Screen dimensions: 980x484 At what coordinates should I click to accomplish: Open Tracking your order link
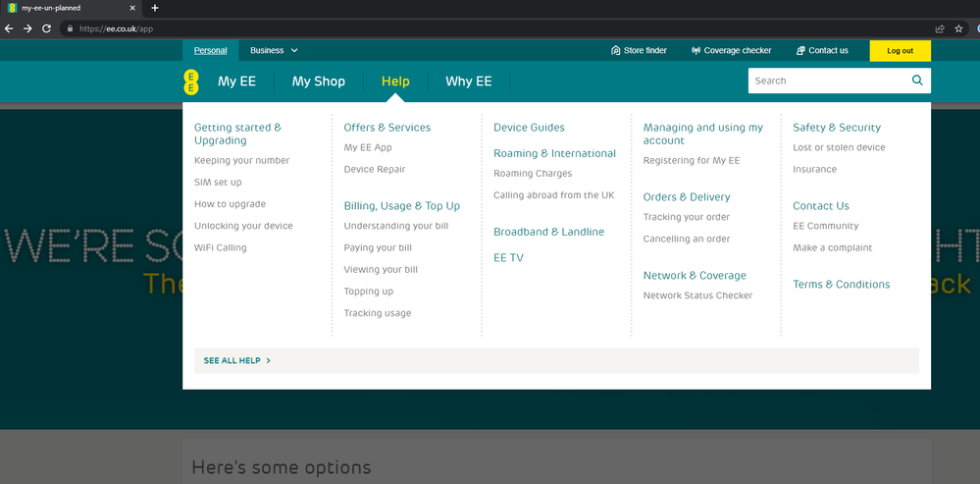coord(687,217)
